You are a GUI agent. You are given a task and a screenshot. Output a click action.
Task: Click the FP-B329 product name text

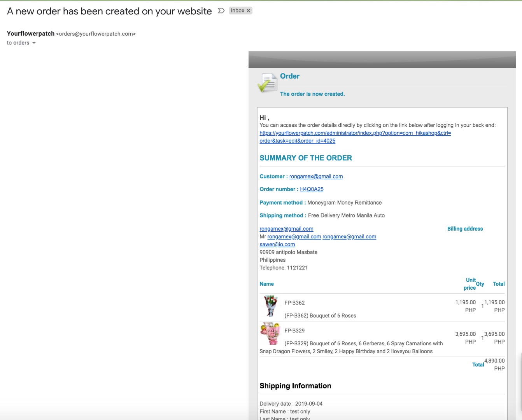pos(294,331)
